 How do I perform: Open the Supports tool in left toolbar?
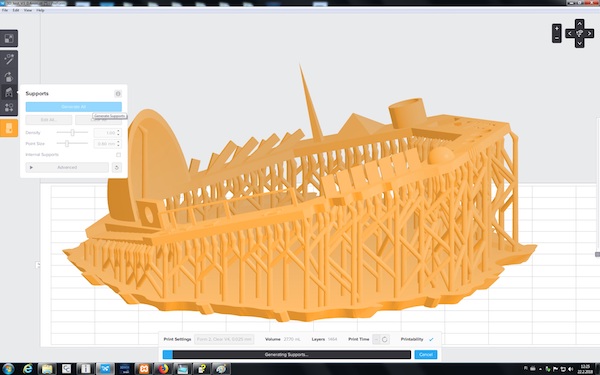(9, 92)
